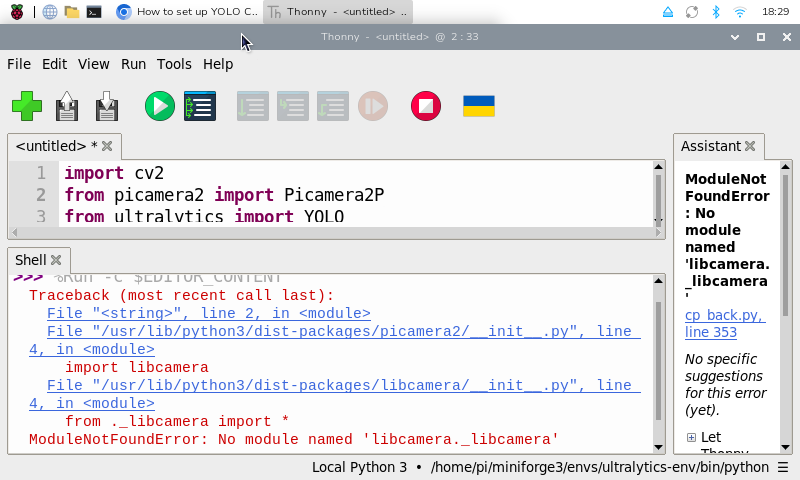Expand the 'Let Thonny' section in Assistant
The image size is (800, 480).
(x=691, y=438)
